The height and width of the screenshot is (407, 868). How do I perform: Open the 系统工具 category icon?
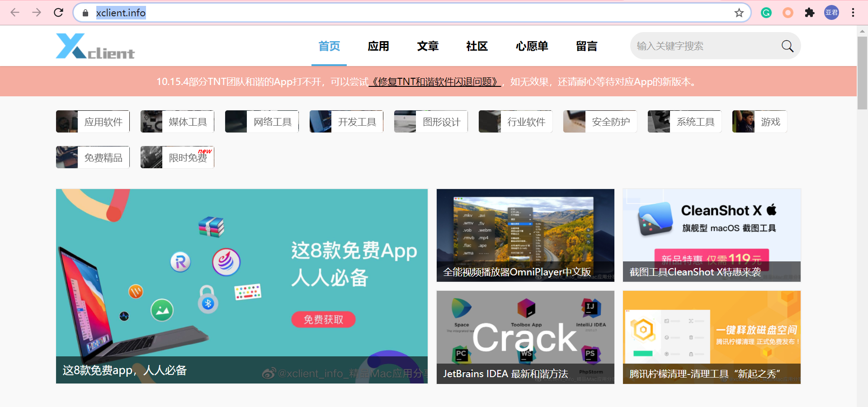[x=684, y=121]
